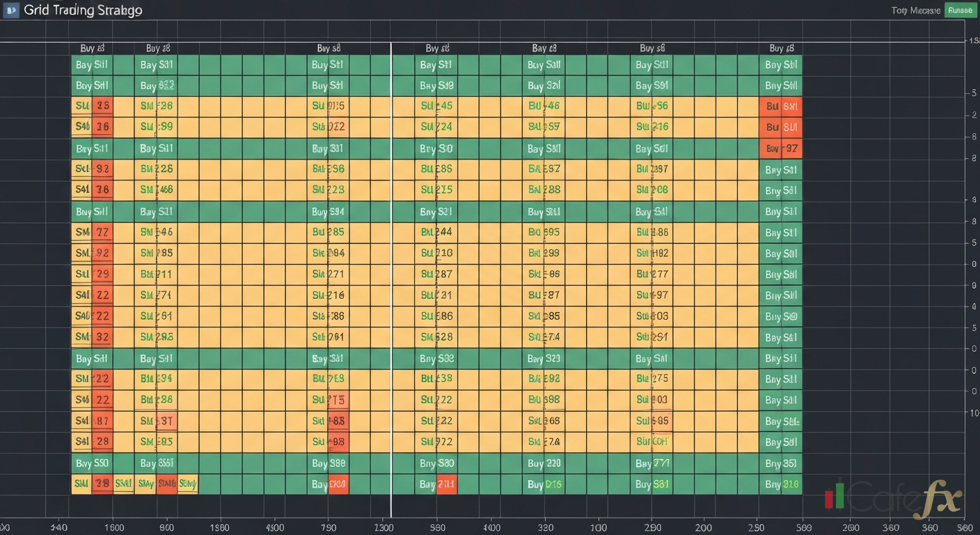Screen dimensions: 980x535
Task: Open the rightmost Buy Sell column header
Action: (x=781, y=48)
